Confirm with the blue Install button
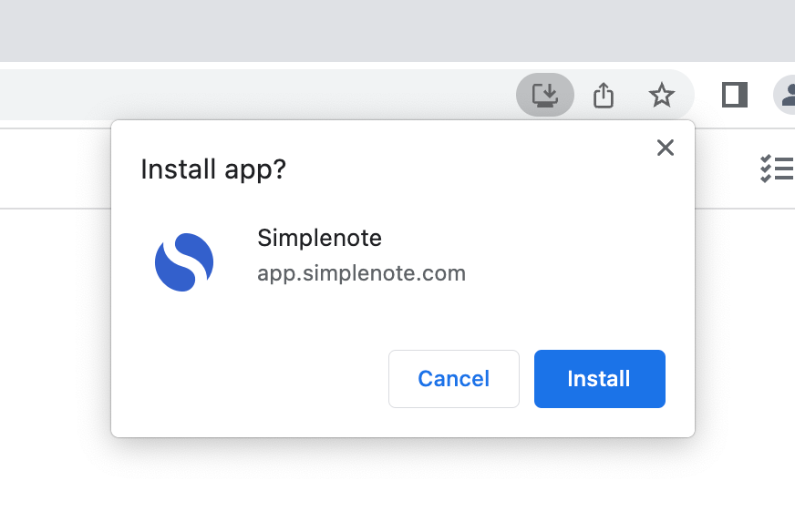Screen dimensions: 795x532 pyautogui.click(x=599, y=379)
